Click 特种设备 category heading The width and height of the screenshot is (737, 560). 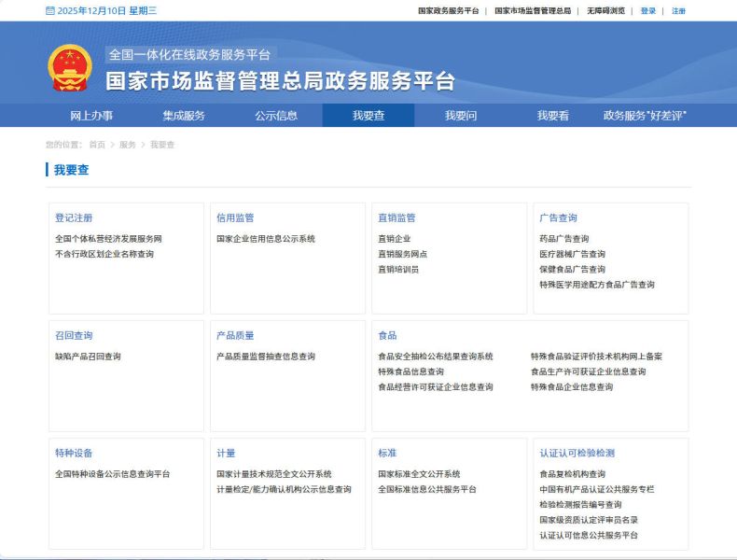click(74, 453)
